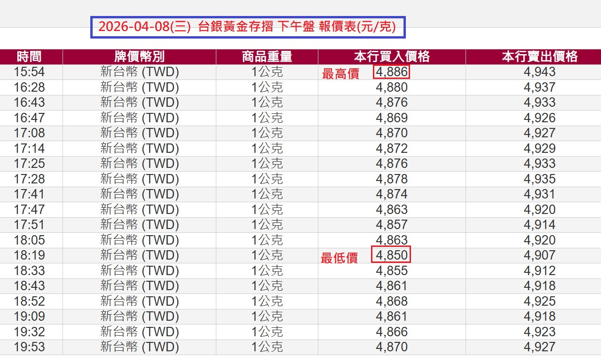The height and width of the screenshot is (364, 601).
Task: Click buy price 4,863 in 17:47 row
Action: tap(392, 210)
